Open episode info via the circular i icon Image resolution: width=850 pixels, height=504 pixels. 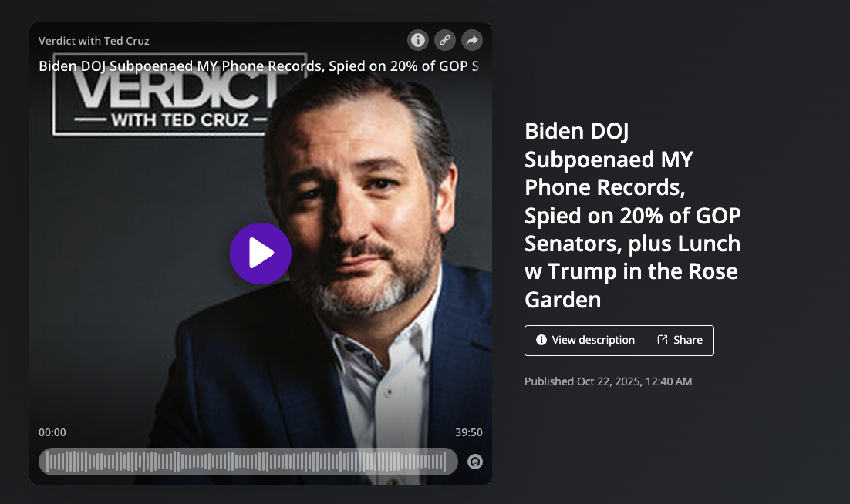(418, 40)
